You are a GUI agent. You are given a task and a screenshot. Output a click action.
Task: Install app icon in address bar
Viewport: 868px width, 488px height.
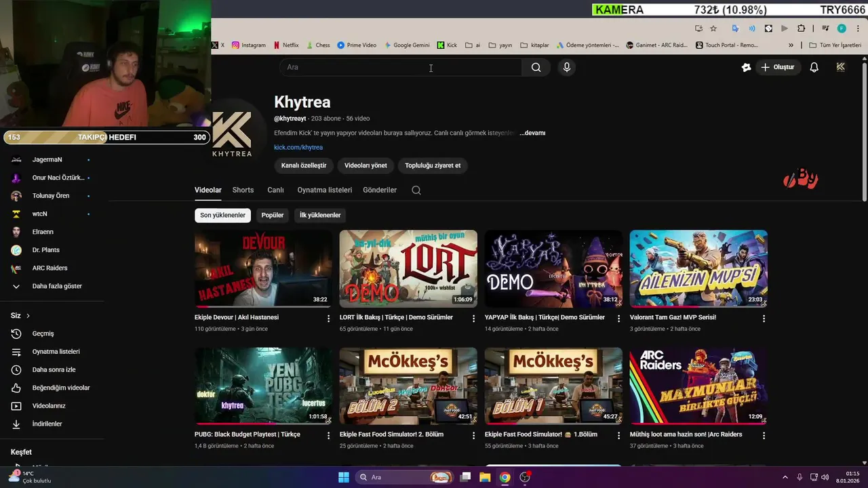[698, 28]
